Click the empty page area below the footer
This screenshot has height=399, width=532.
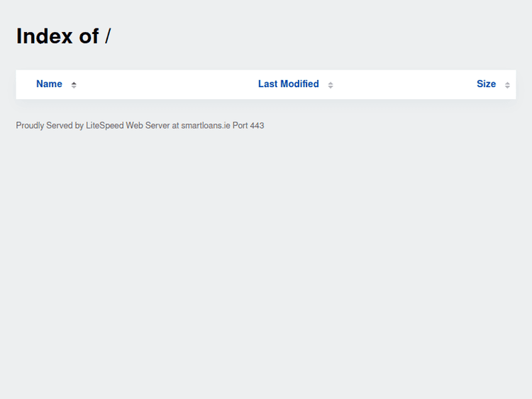(266, 269)
